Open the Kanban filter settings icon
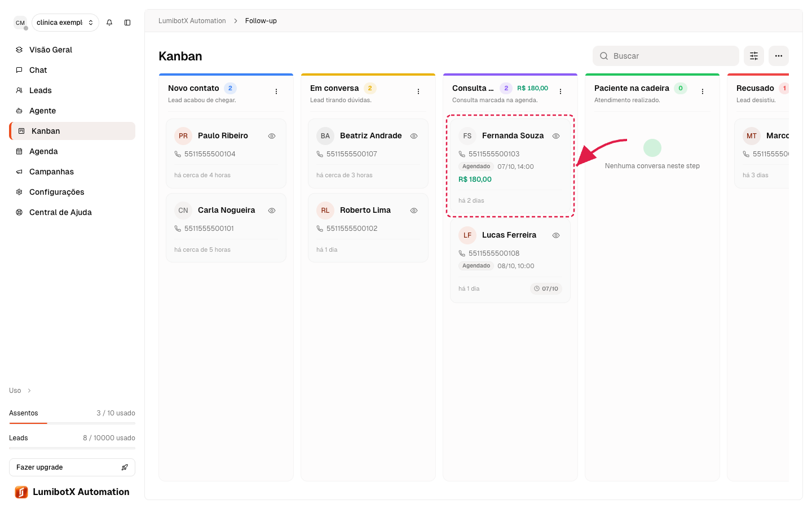Image resolution: width=812 pixels, height=508 pixels. click(754, 56)
